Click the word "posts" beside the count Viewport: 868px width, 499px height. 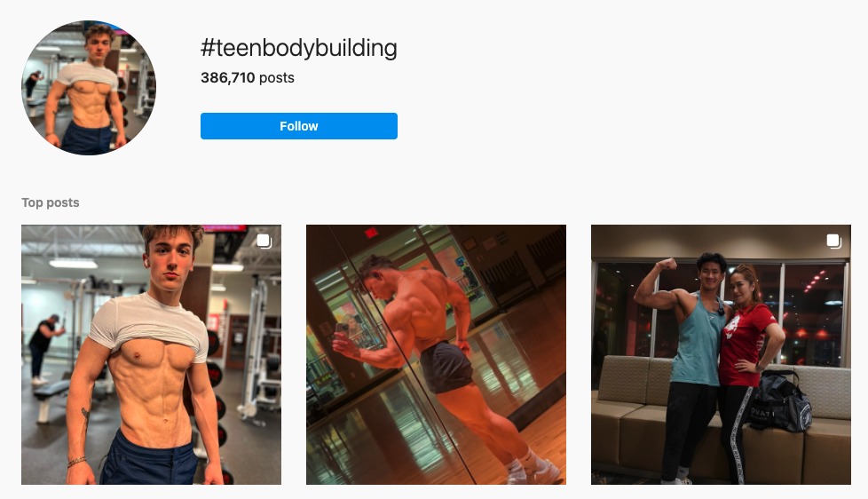click(x=277, y=77)
